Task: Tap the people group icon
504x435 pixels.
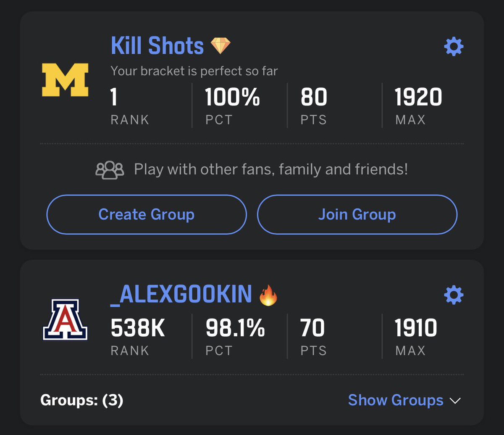Action: point(110,170)
